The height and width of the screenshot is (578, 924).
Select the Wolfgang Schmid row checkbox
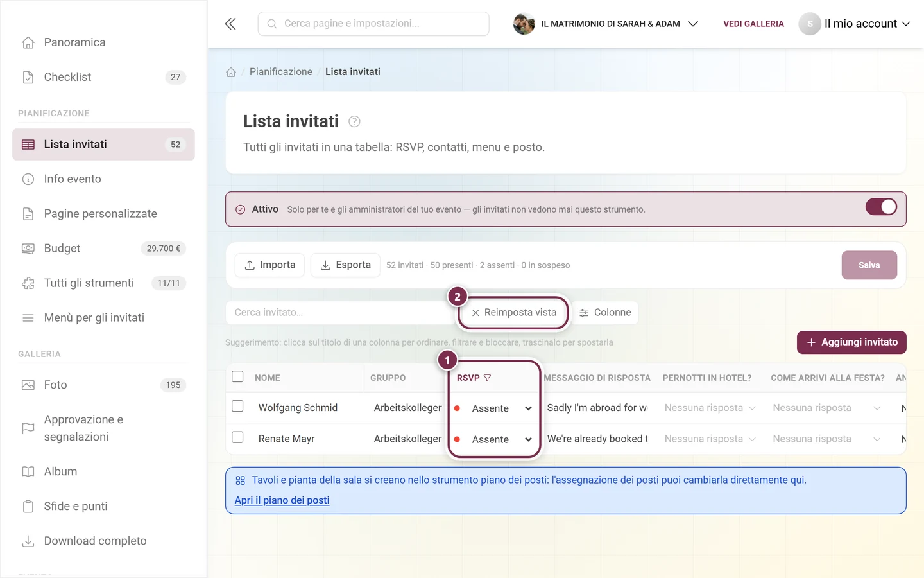pyautogui.click(x=237, y=407)
